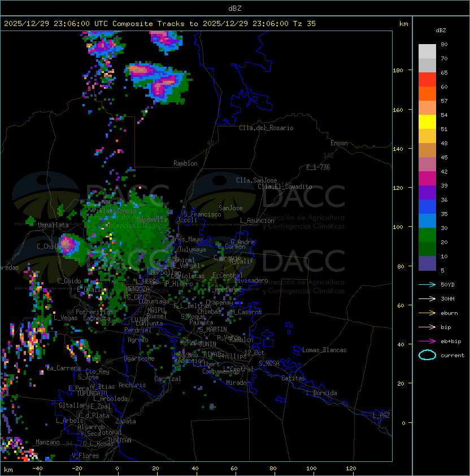Pick the red 60–65 dBZ color swatch
The width and height of the screenshot is (470, 476).
[x=427, y=80]
